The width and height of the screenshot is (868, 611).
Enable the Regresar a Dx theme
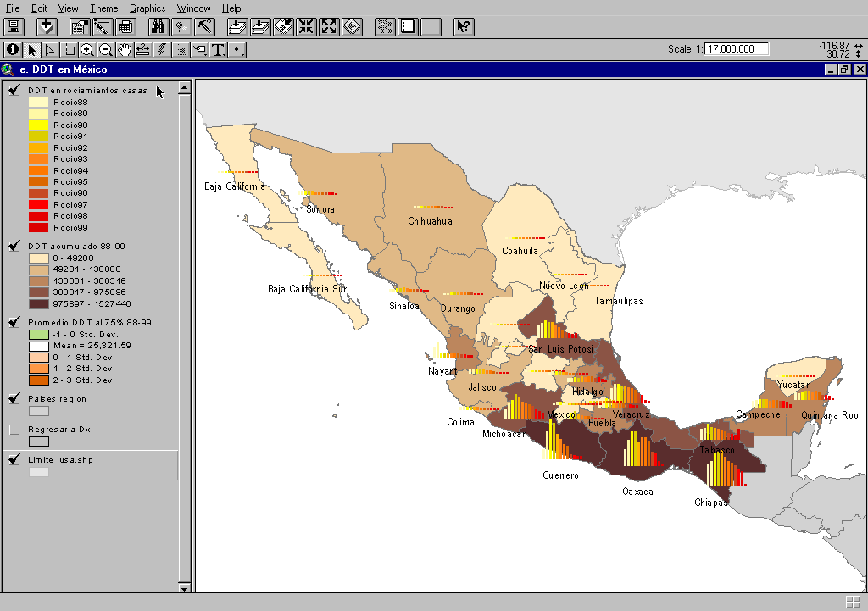14,430
